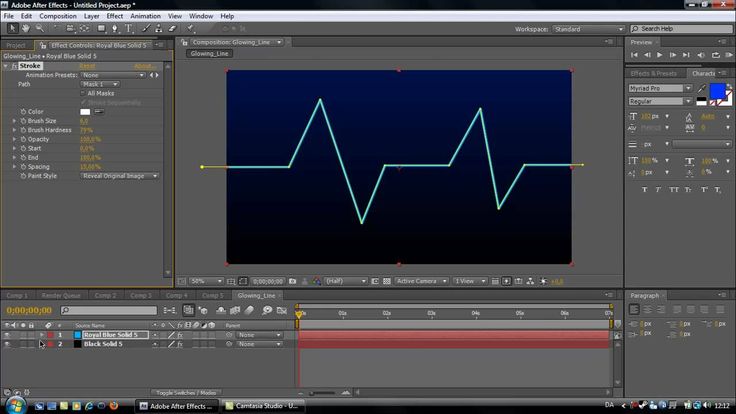
Task: Click the stopwatch icon next to Brush Size
Action: click(21, 121)
